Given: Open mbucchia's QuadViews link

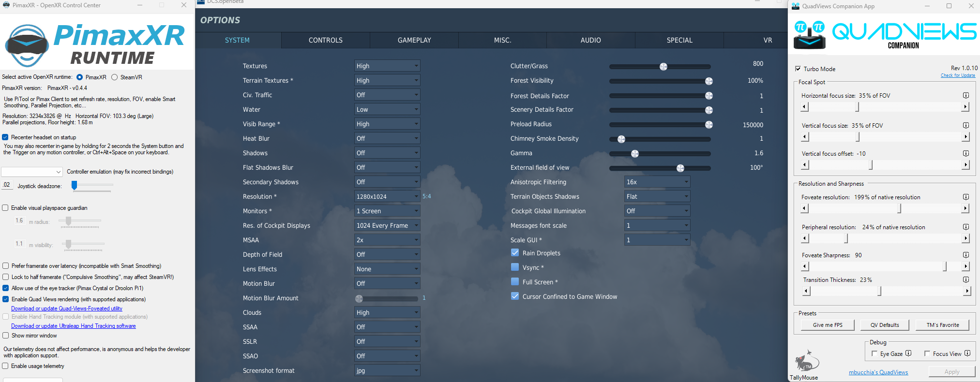Looking at the screenshot, I should point(878,372).
